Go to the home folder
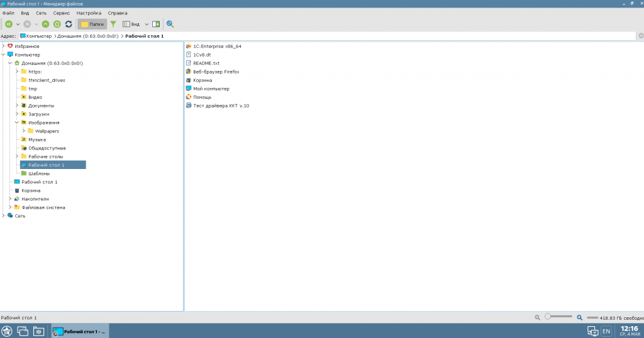This screenshot has height=338, width=644. (x=57, y=25)
